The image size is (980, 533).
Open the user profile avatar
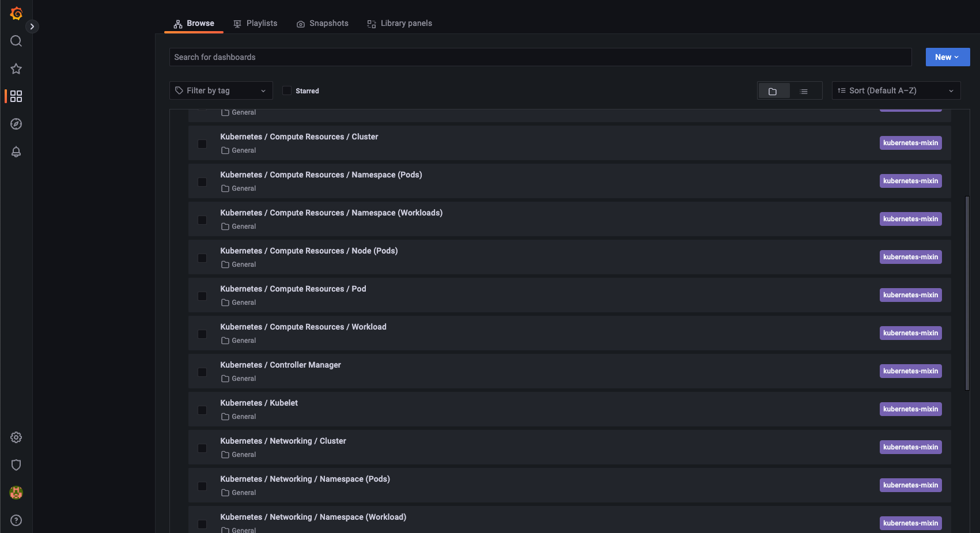(16, 493)
